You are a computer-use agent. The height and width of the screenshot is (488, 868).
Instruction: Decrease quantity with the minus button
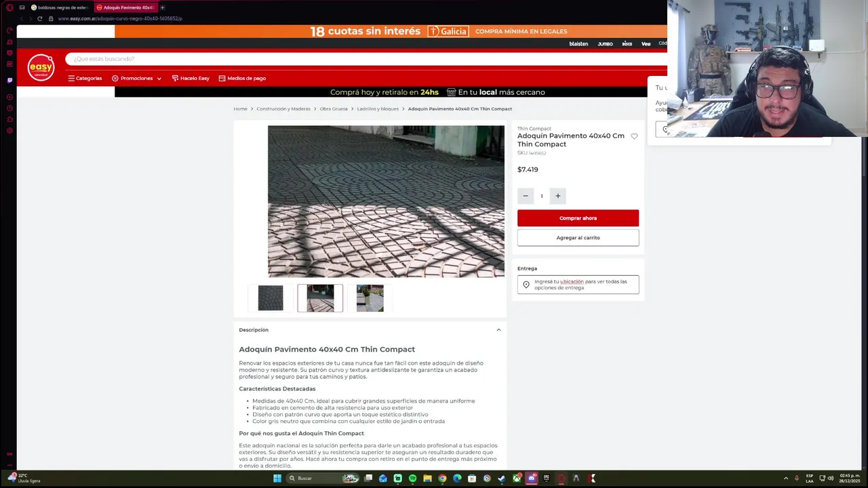pos(526,196)
